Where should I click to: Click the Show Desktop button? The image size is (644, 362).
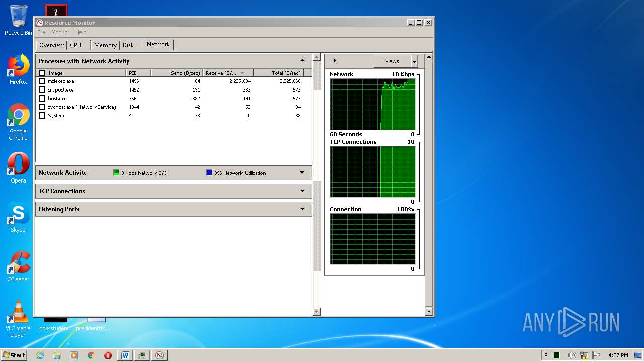(x=638, y=355)
